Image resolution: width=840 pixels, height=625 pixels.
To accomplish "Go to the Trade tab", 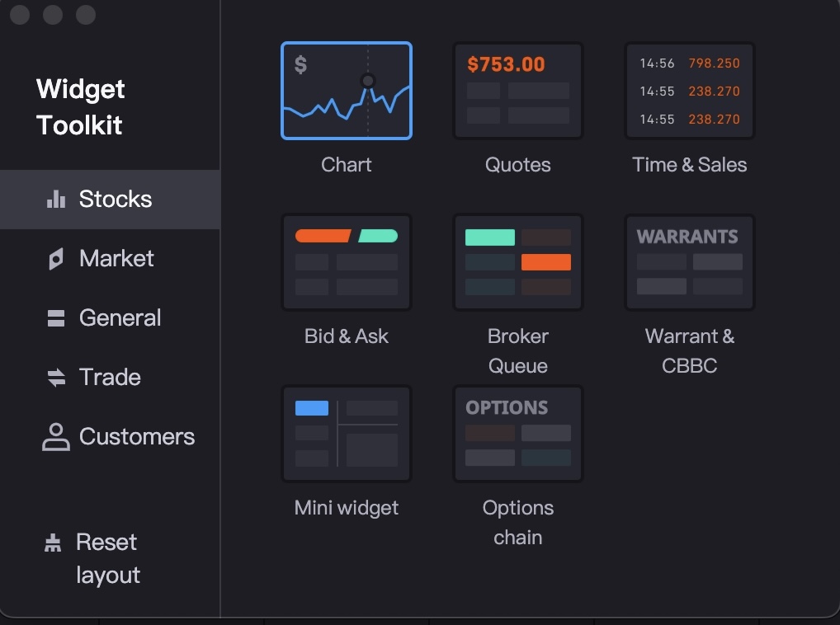I will coord(110,378).
